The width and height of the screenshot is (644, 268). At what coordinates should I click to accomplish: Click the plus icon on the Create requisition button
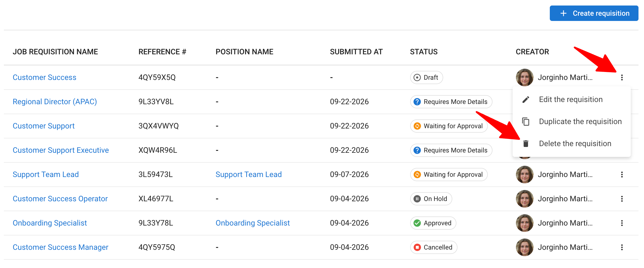tap(564, 13)
